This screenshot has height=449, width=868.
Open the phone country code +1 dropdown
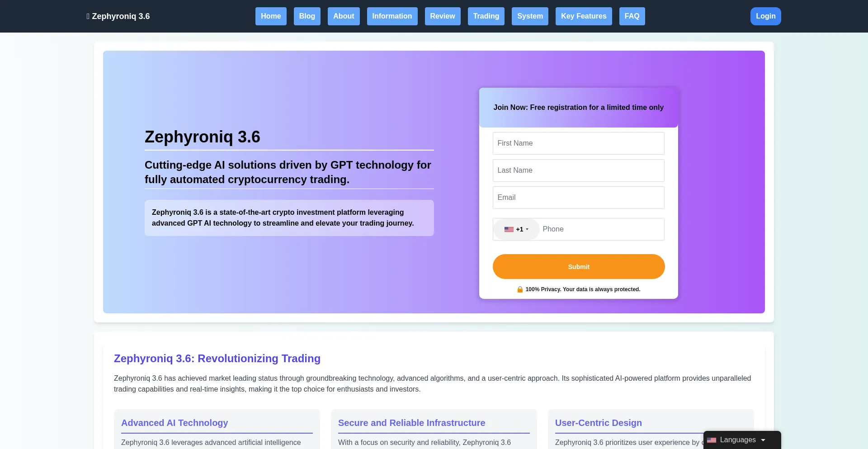tap(516, 229)
